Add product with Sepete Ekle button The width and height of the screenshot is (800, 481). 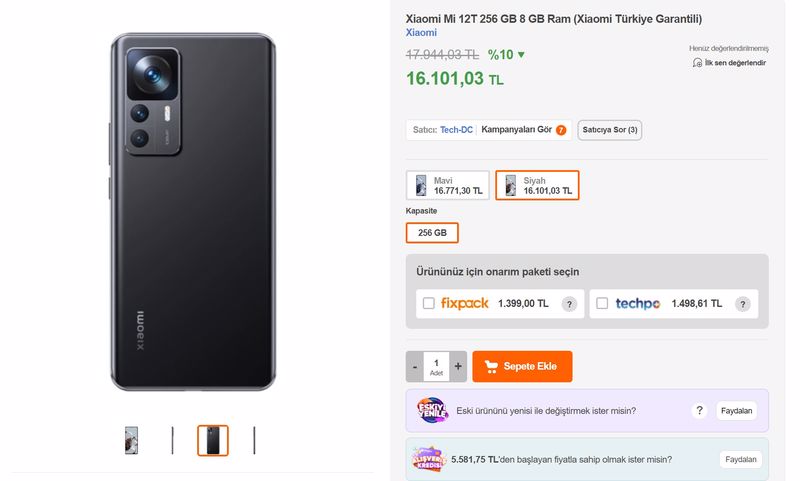522,366
